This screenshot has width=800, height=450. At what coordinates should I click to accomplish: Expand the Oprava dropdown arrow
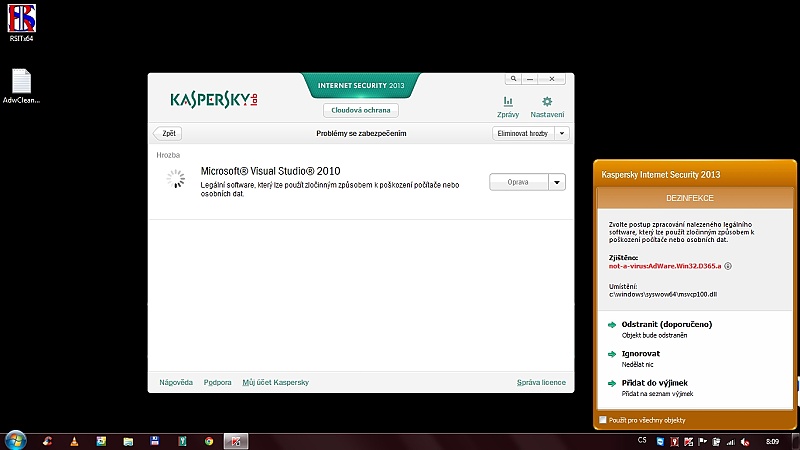[557, 182]
